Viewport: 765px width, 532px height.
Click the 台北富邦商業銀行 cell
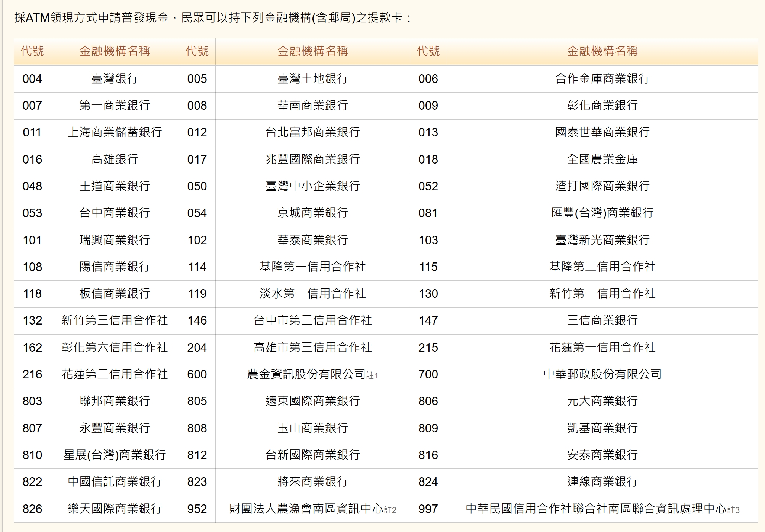tap(312, 132)
